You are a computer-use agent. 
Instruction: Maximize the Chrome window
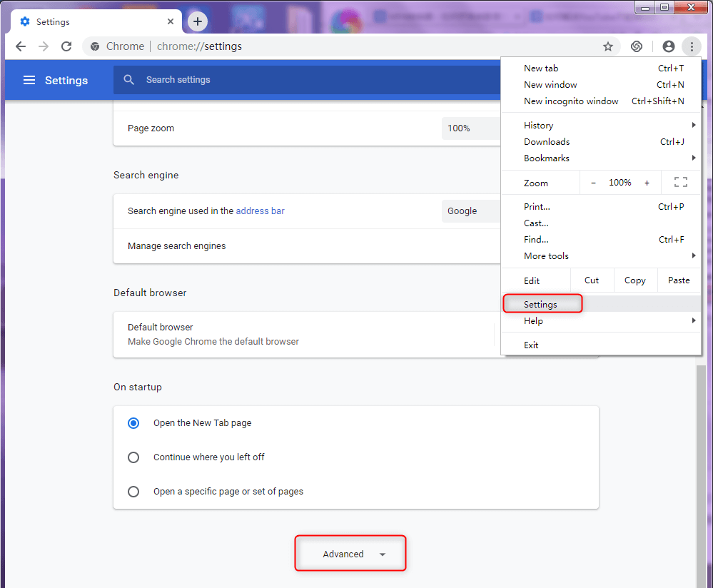664,8
